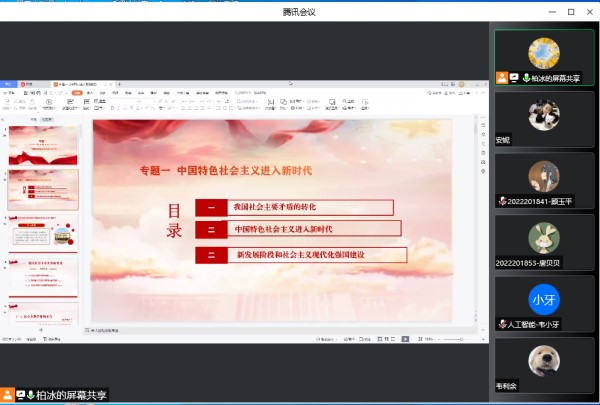Click the 小牙 blue avatar circle
Image resolution: width=600 pixels, height=405 pixels.
pos(543,299)
